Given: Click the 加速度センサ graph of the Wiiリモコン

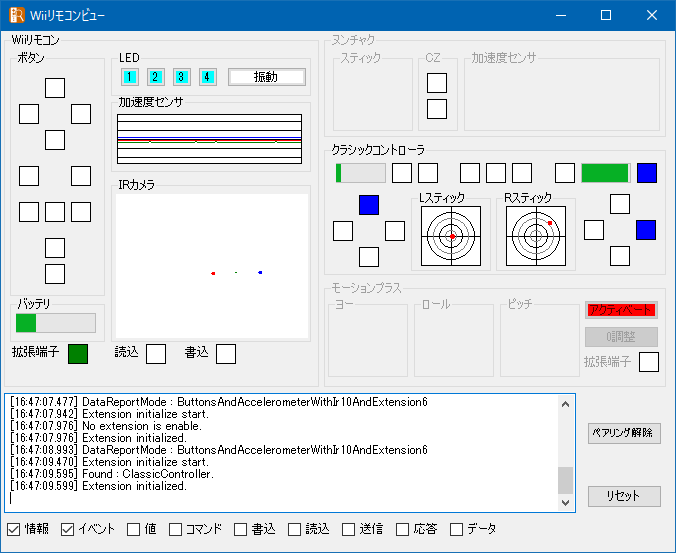Looking at the screenshot, I should click(x=210, y=139).
